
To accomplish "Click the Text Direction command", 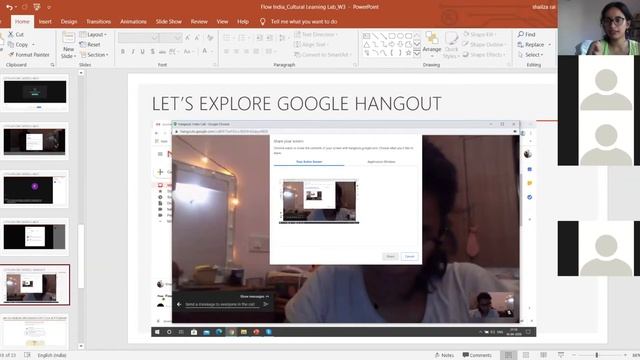I will [316, 34].
